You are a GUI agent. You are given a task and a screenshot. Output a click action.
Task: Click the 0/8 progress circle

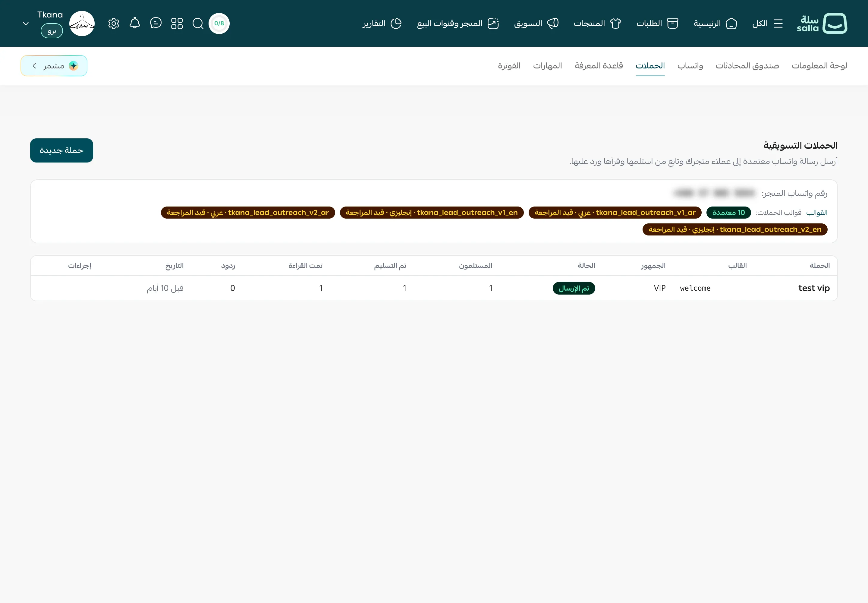tap(219, 24)
